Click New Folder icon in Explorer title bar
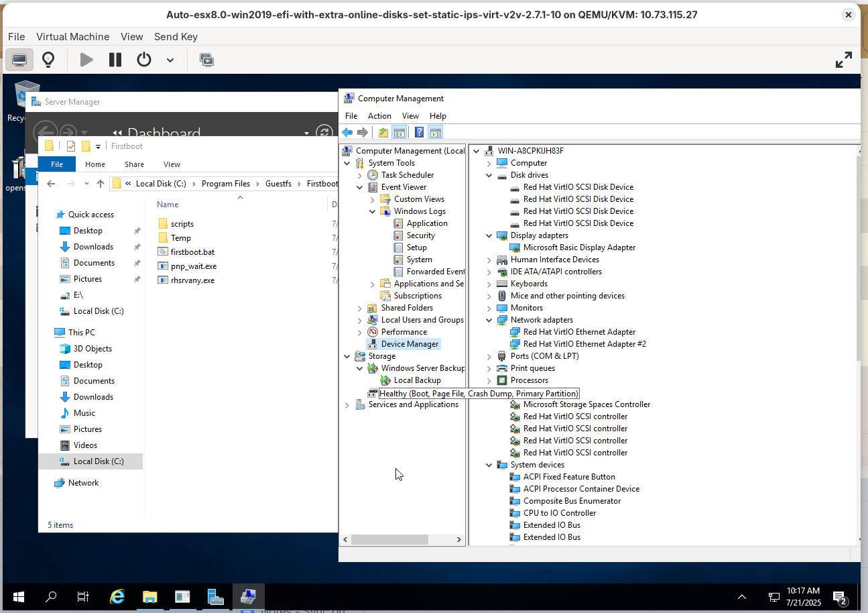Image resolution: width=868 pixels, height=613 pixels. [x=86, y=146]
